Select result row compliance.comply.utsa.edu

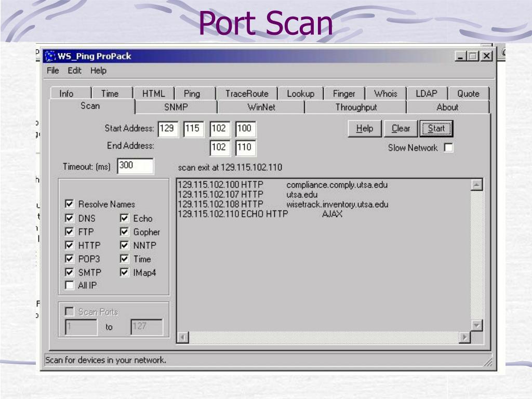point(283,185)
